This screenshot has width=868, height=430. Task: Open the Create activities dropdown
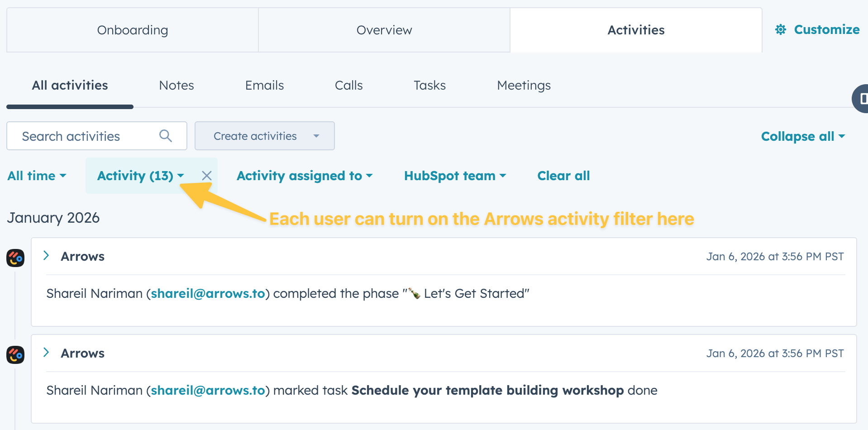(x=265, y=136)
